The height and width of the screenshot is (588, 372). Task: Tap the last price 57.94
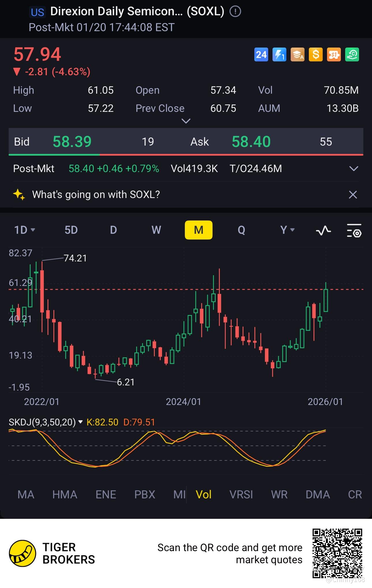37,54
